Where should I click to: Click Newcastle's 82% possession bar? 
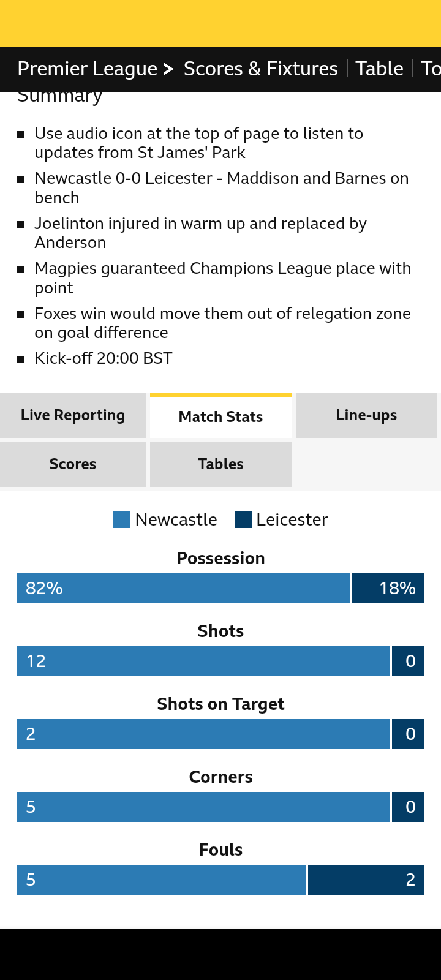pyautogui.click(x=183, y=589)
